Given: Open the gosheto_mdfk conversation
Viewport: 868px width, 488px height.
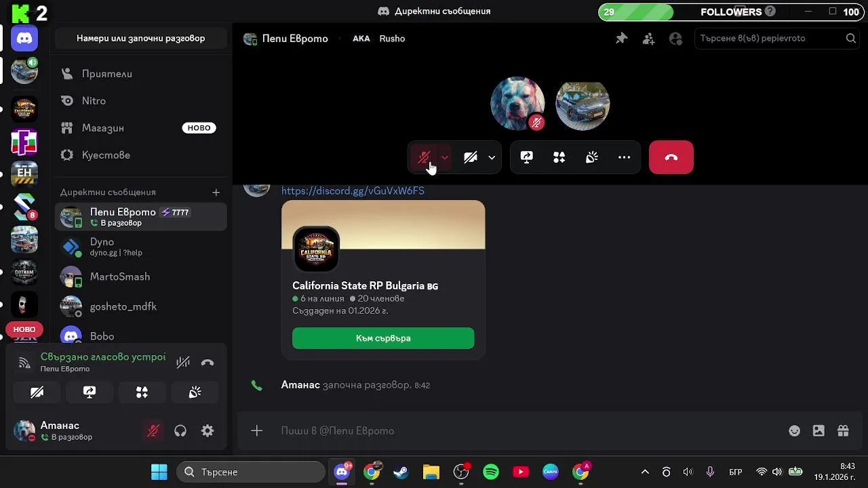Looking at the screenshot, I should click(140, 306).
